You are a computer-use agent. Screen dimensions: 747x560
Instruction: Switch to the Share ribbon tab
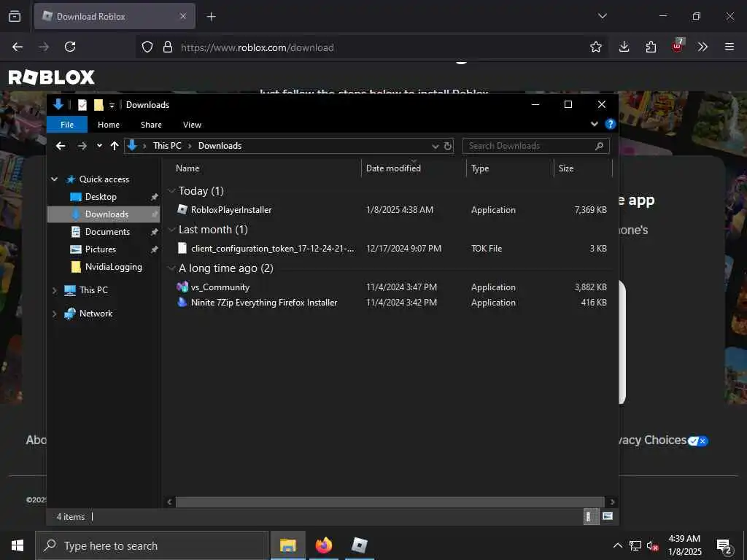pyautogui.click(x=151, y=125)
